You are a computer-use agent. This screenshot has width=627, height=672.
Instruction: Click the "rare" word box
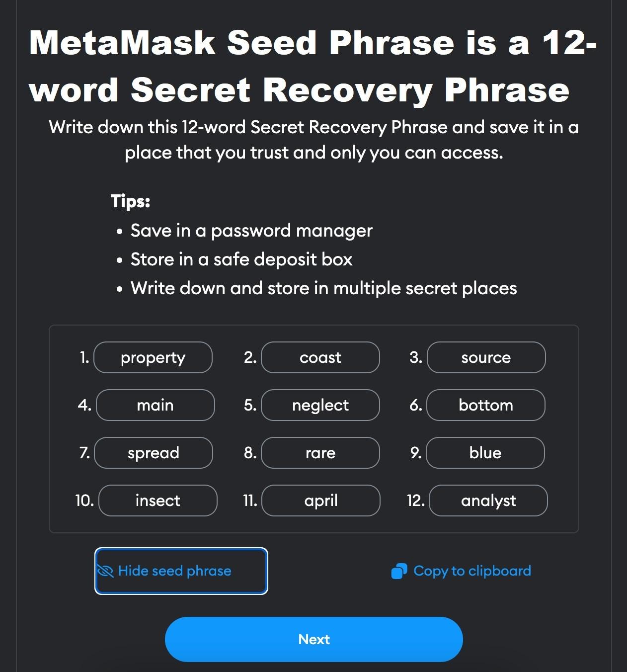pyautogui.click(x=320, y=453)
